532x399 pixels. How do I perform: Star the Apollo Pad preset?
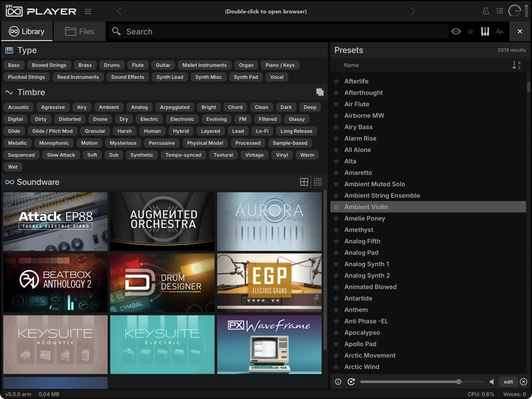336,344
